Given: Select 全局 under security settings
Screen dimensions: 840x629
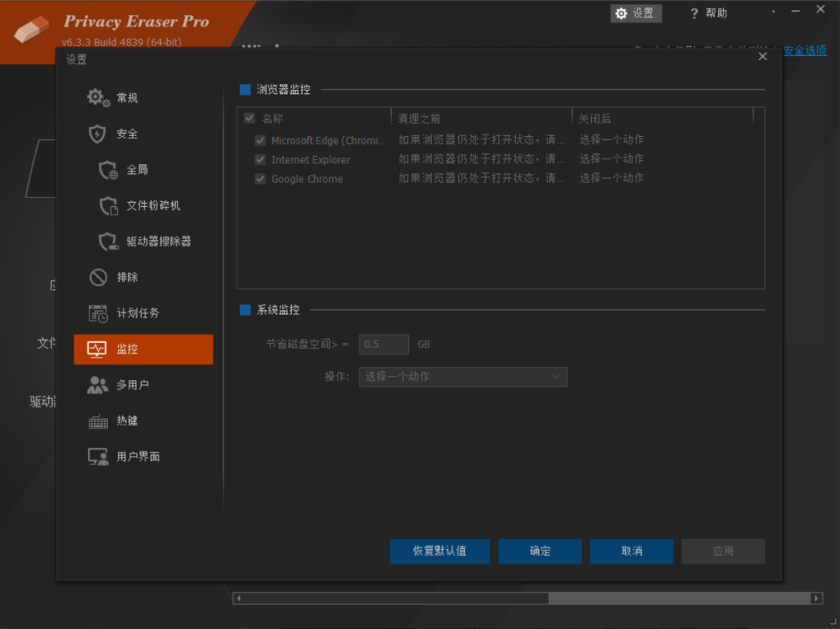Looking at the screenshot, I should point(143,169).
